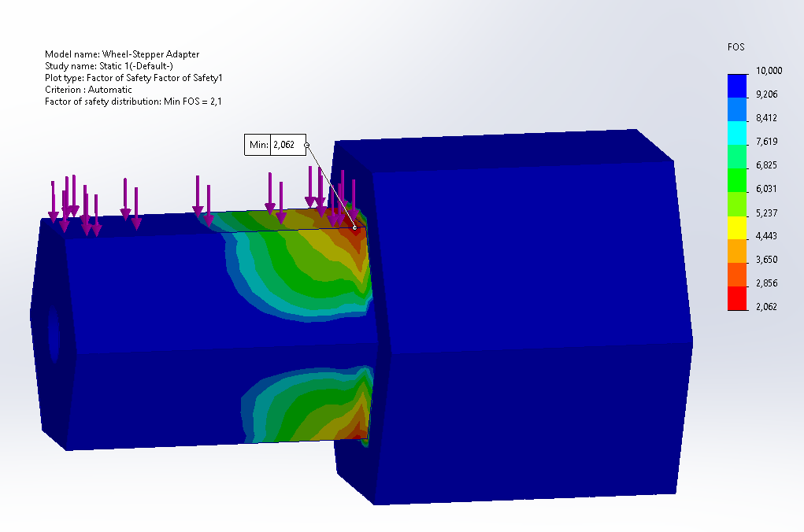Image resolution: width=804 pixels, height=532 pixels.
Task: Pick the dark blue band at the legend top
Action: (x=737, y=86)
